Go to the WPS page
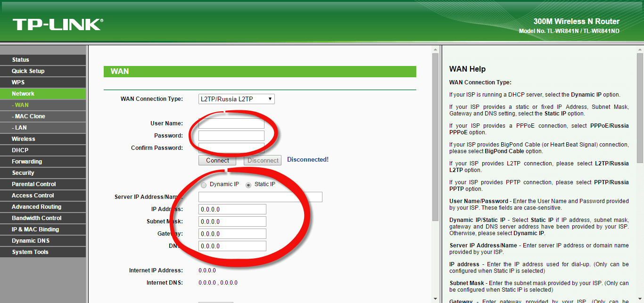This screenshot has width=644, height=303. [x=43, y=82]
